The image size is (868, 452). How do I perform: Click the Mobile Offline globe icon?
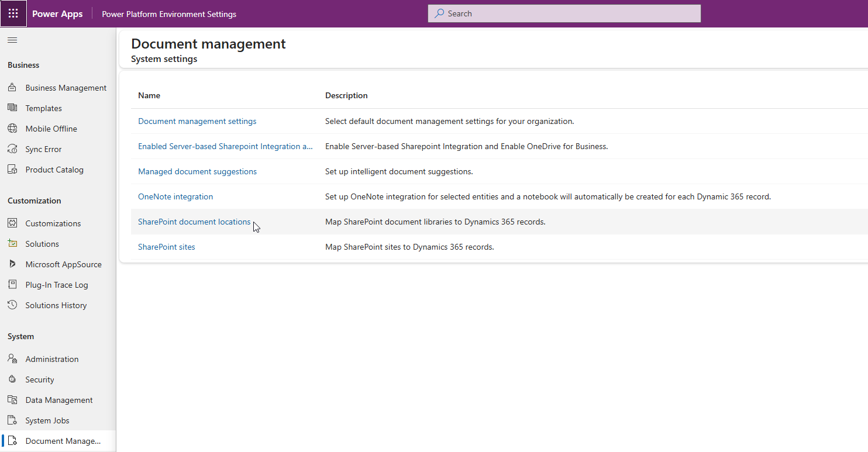pos(12,129)
